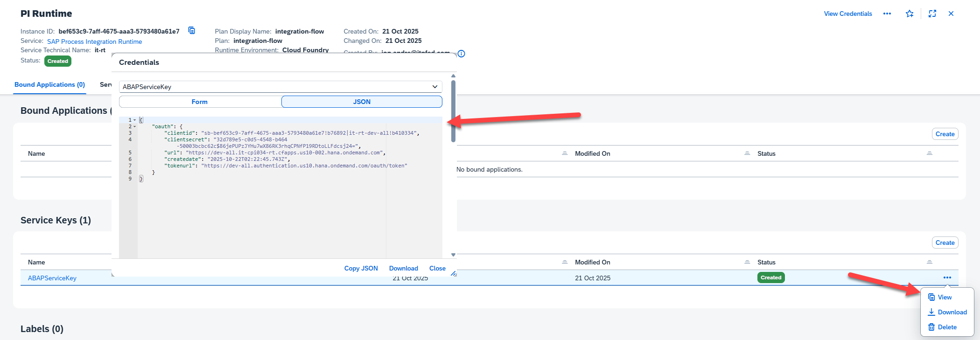This screenshot has width=980, height=340.
Task: Switch credentials view to JSON
Action: click(x=362, y=102)
